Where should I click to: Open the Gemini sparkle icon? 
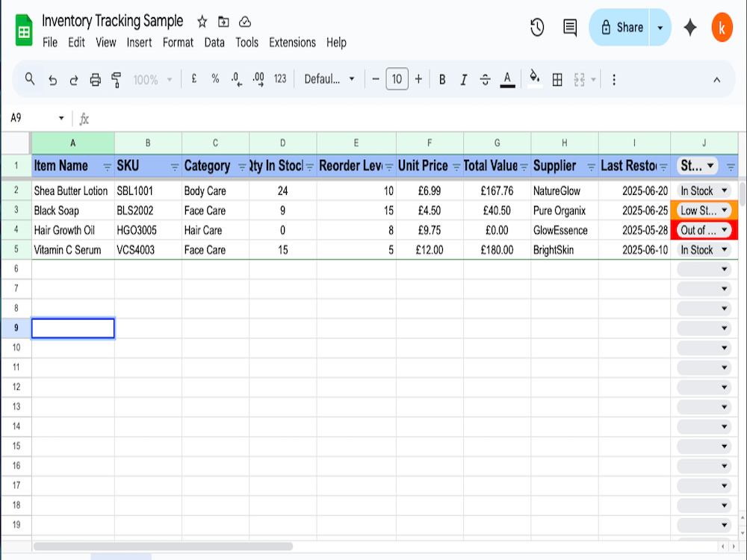(x=690, y=27)
